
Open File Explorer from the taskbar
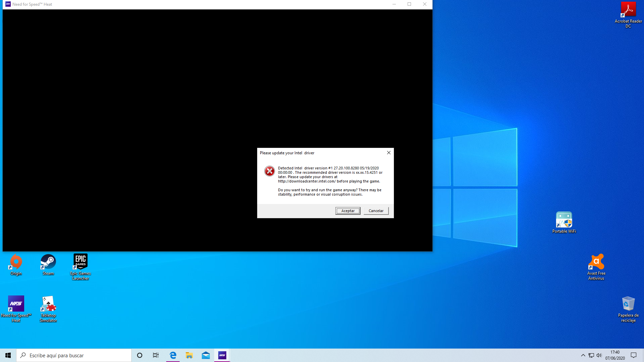(189, 355)
